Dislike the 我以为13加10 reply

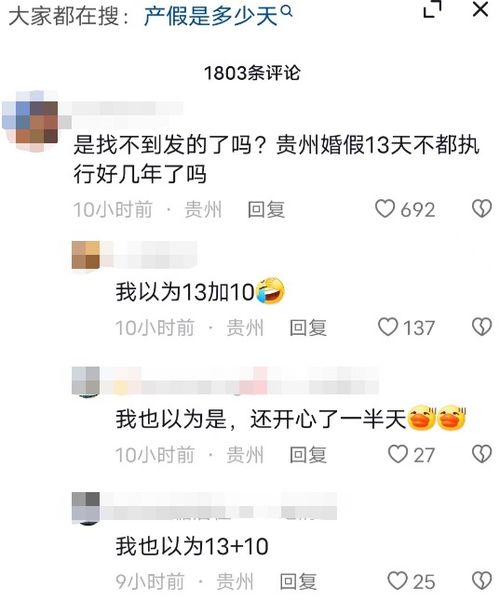point(482,327)
